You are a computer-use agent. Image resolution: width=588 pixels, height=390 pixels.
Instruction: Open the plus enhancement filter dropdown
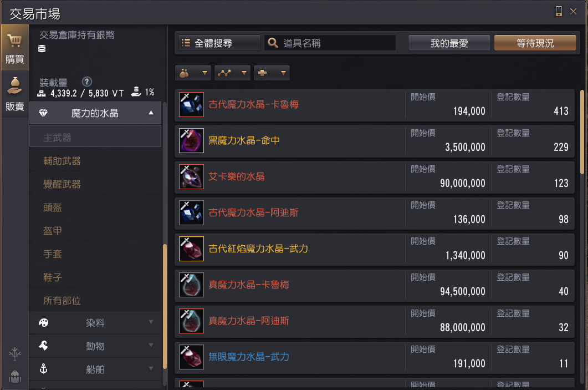(272, 73)
